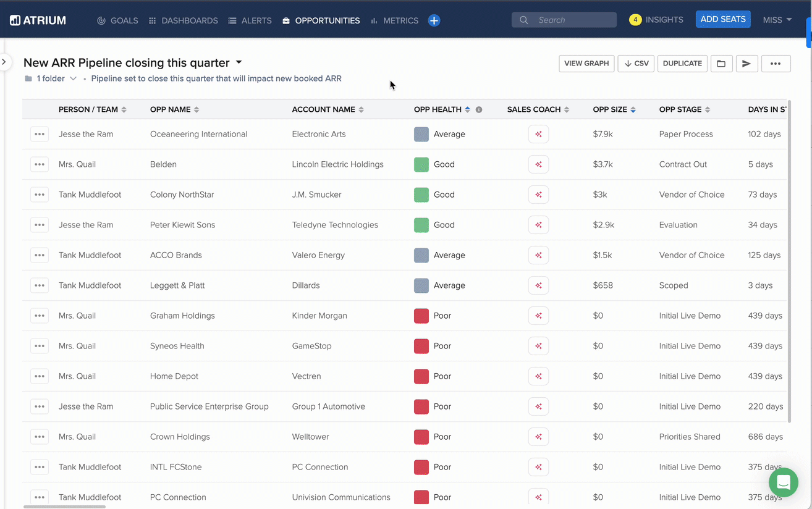Click the View Graph button
Screen dimensions: 812x509
click(x=586, y=64)
